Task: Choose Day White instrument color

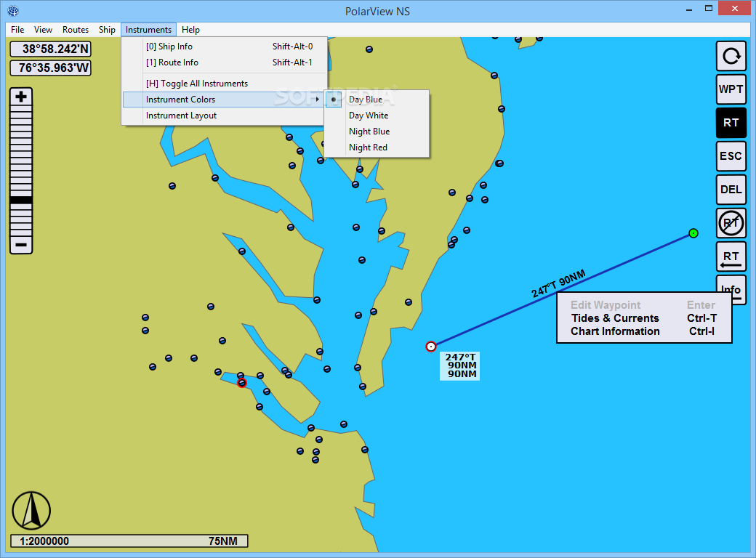Action: [x=377, y=116]
